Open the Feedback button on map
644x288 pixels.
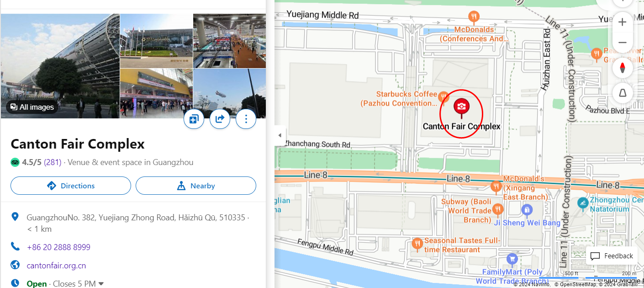coord(612,256)
